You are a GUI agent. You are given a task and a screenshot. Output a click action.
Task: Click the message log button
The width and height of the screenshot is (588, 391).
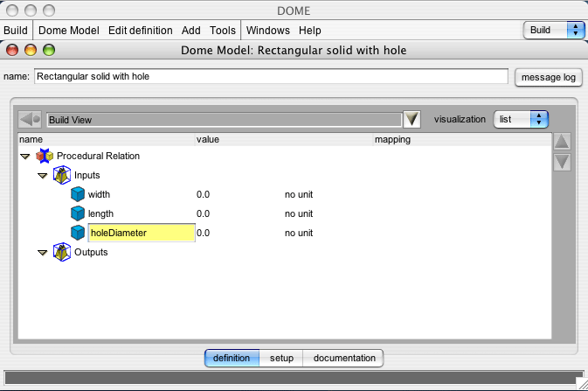(x=549, y=77)
